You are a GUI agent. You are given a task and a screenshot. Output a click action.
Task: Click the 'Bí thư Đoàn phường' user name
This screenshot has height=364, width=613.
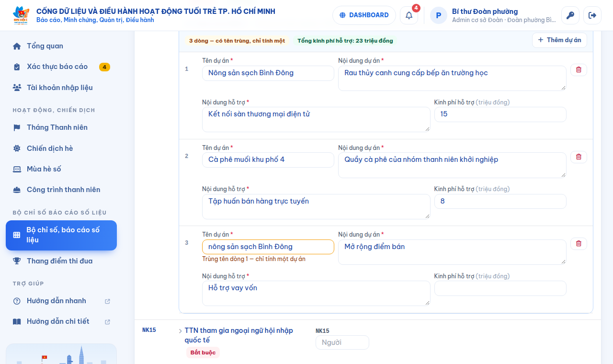485,11
